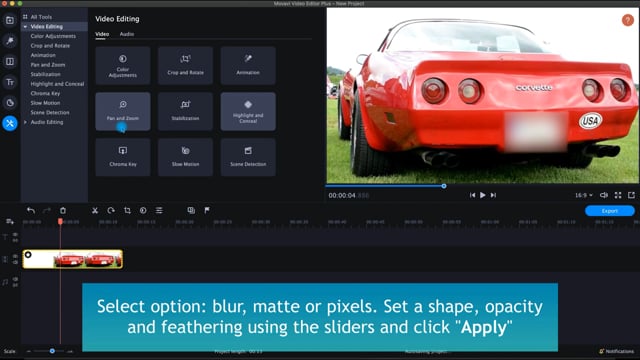
Task: Toggle the eye on the audio track
Action: (15, 279)
